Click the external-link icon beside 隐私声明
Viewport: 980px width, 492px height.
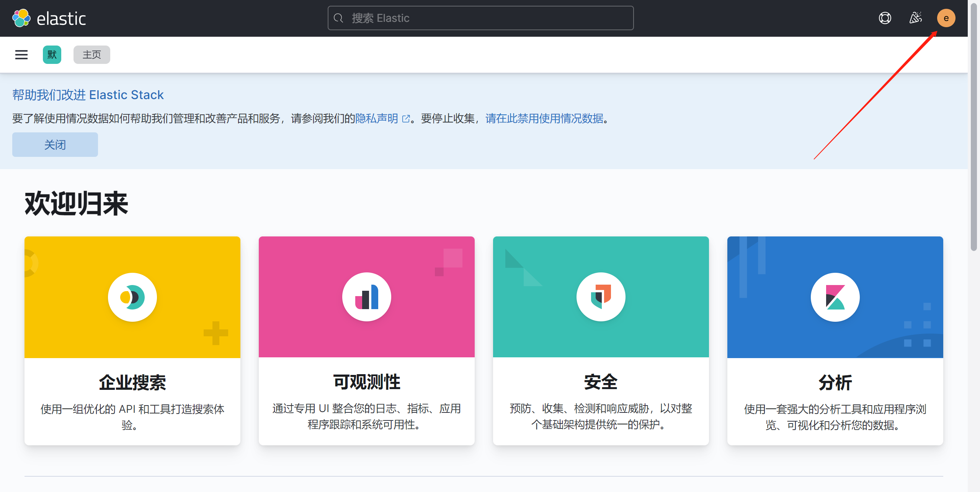pyautogui.click(x=406, y=119)
